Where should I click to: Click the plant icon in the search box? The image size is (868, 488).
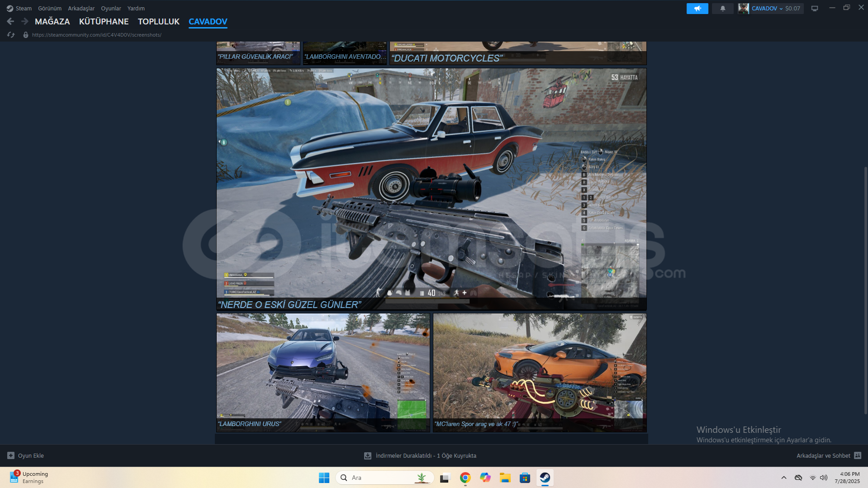422,478
